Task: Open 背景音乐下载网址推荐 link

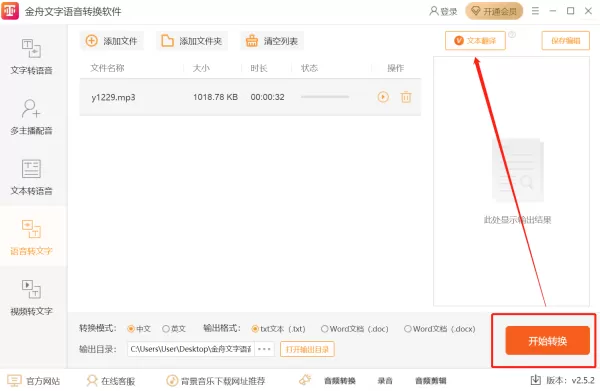Action: pyautogui.click(x=216, y=381)
